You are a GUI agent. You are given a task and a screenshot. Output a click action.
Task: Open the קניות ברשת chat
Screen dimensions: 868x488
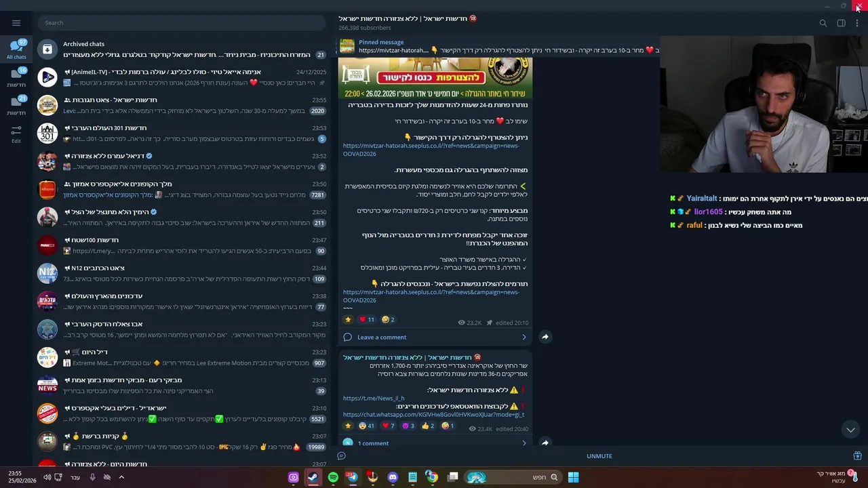click(183, 441)
